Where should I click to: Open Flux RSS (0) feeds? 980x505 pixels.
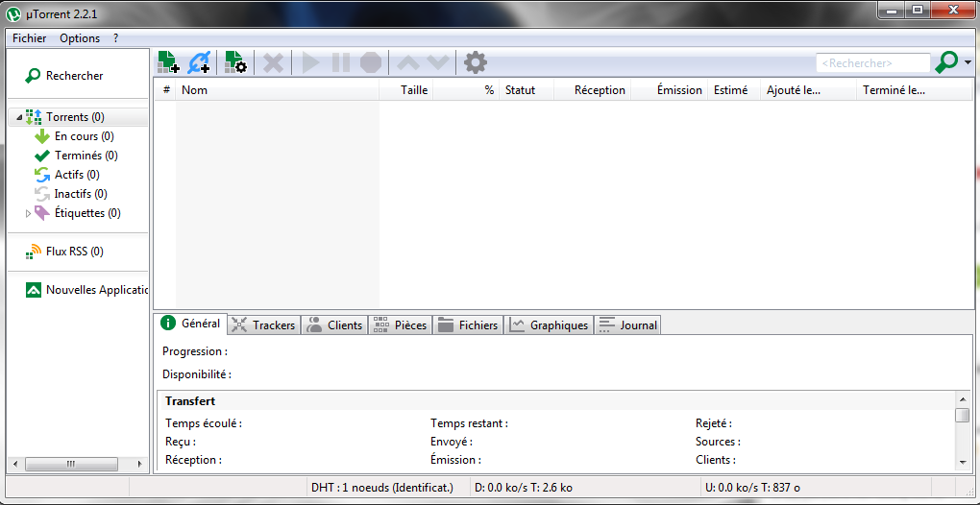[x=75, y=252]
